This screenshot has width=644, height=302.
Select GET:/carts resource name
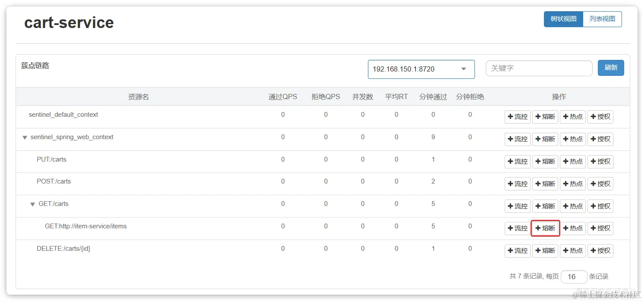pos(53,204)
